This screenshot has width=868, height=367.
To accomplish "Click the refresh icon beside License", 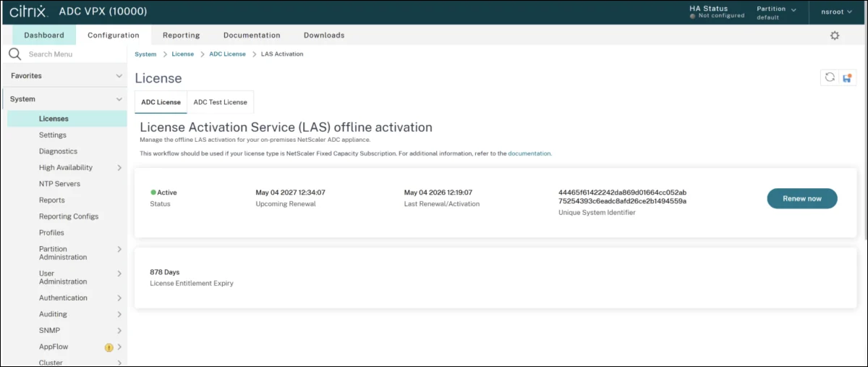I will tap(830, 77).
